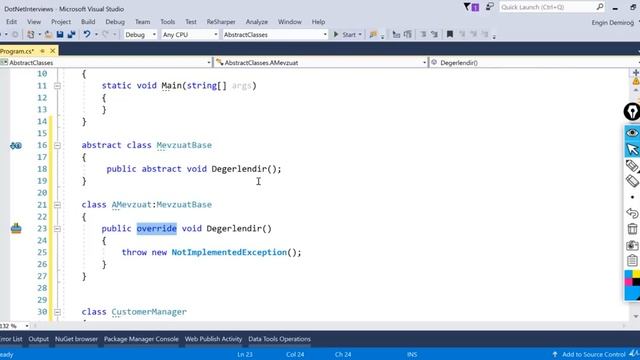The height and width of the screenshot is (360, 640).
Task: Toggle pin on the Program.cs tab
Action: tap(42, 51)
